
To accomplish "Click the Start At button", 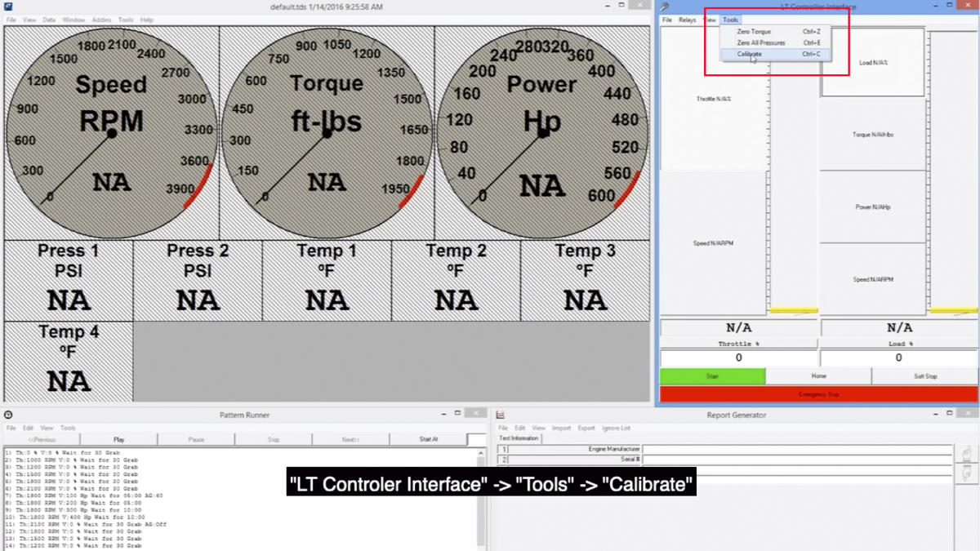I will (x=429, y=439).
